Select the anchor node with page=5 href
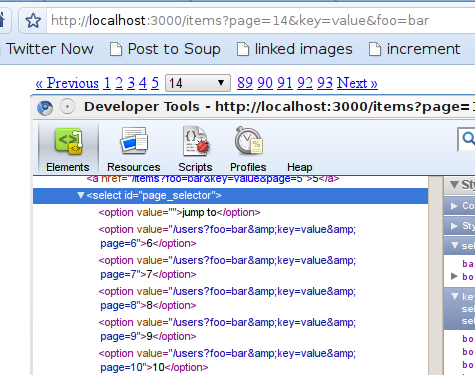Screen dimensions: 475x375 [213, 179]
